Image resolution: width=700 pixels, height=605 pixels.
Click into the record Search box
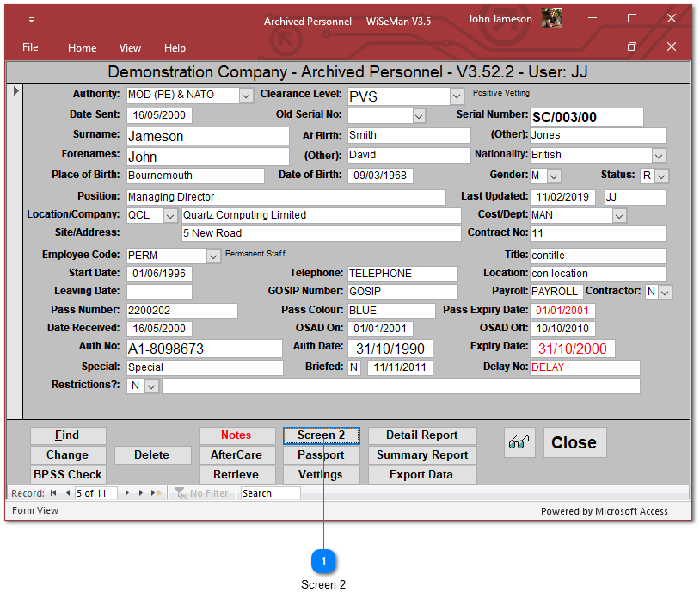(x=270, y=493)
